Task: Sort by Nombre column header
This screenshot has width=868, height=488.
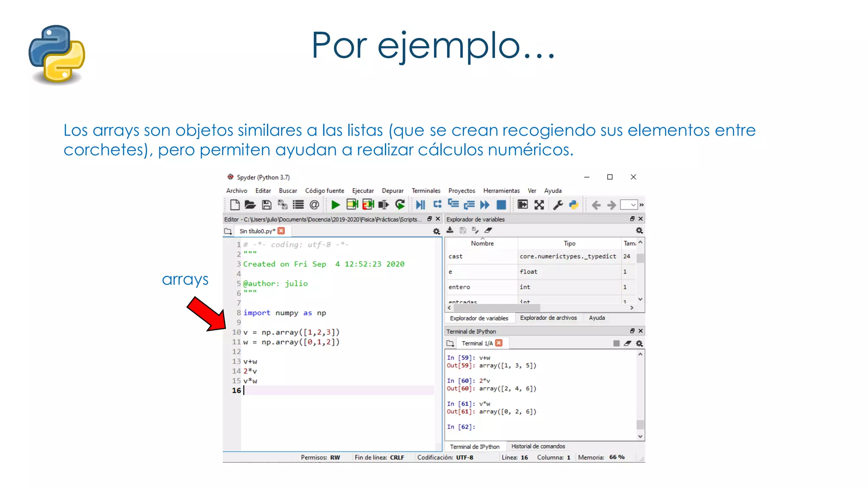Action: click(482, 243)
